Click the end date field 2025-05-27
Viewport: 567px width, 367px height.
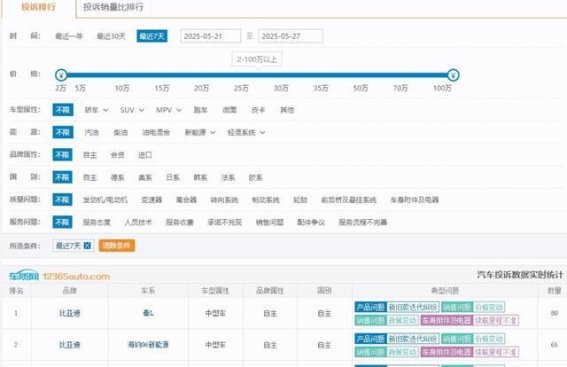pos(290,36)
